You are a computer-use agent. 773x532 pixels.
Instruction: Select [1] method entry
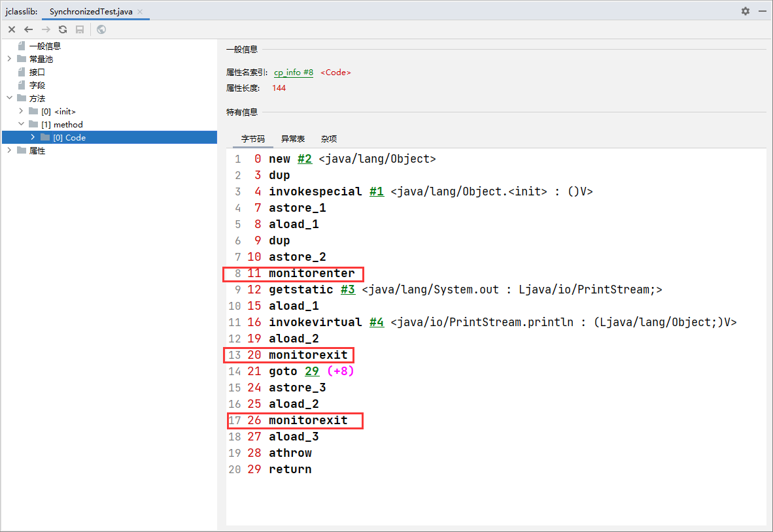pyautogui.click(x=61, y=124)
